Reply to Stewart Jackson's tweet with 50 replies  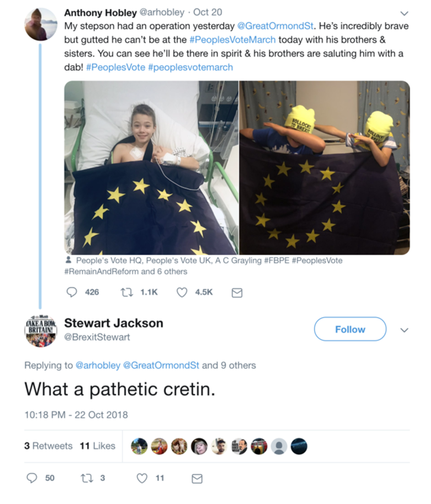click(x=32, y=478)
